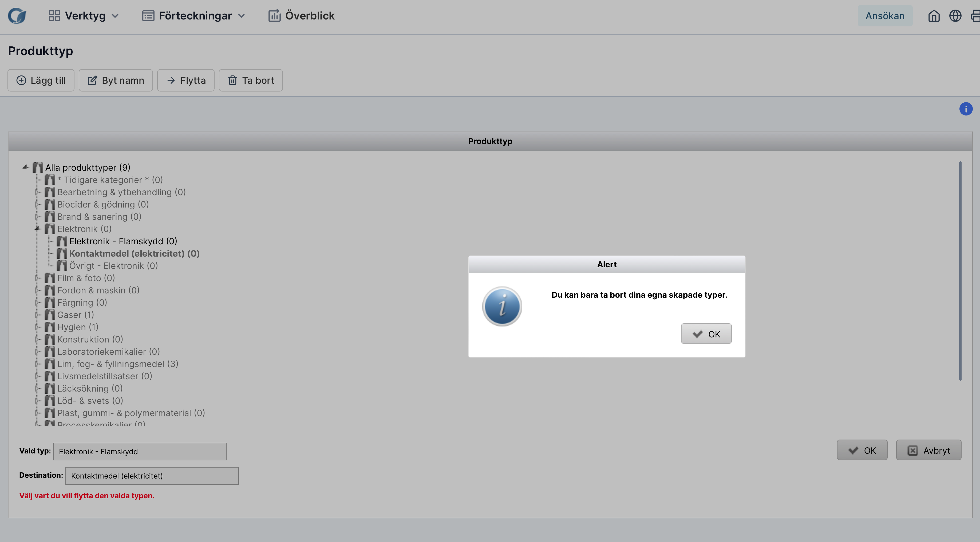This screenshot has height=542, width=980.
Task: Click the blue info icon at right
Action: click(x=966, y=109)
